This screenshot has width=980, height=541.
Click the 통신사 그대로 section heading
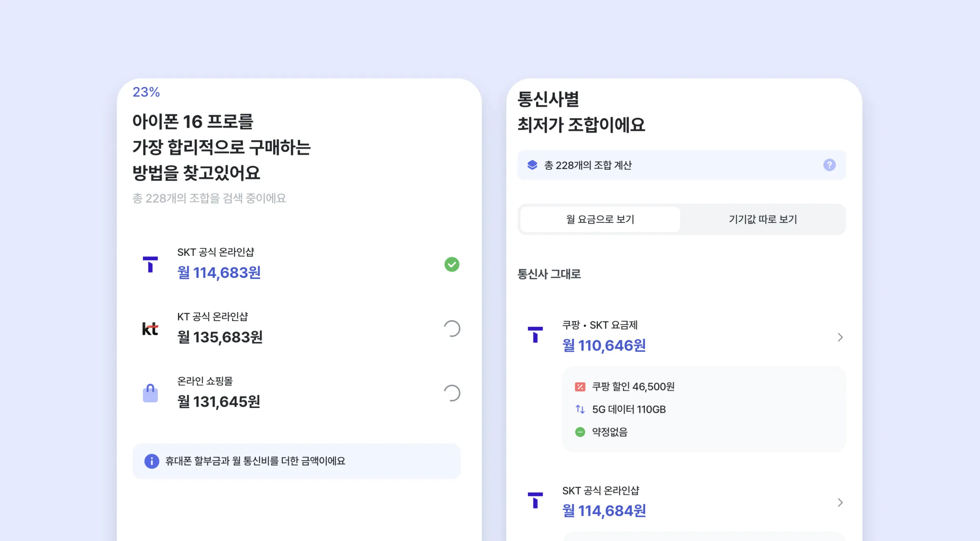pyautogui.click(x=549, y=274)
